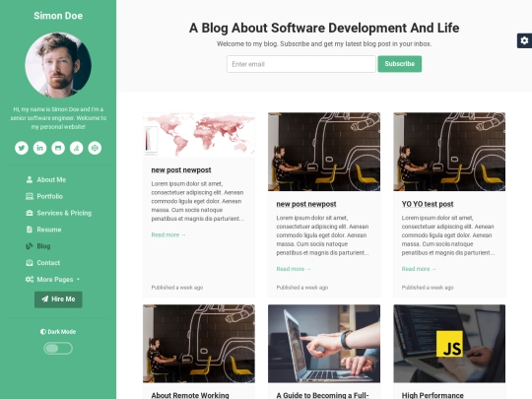Focus the Enter email field
Screen dimensions: 532x399
click(x=301, y=64)
